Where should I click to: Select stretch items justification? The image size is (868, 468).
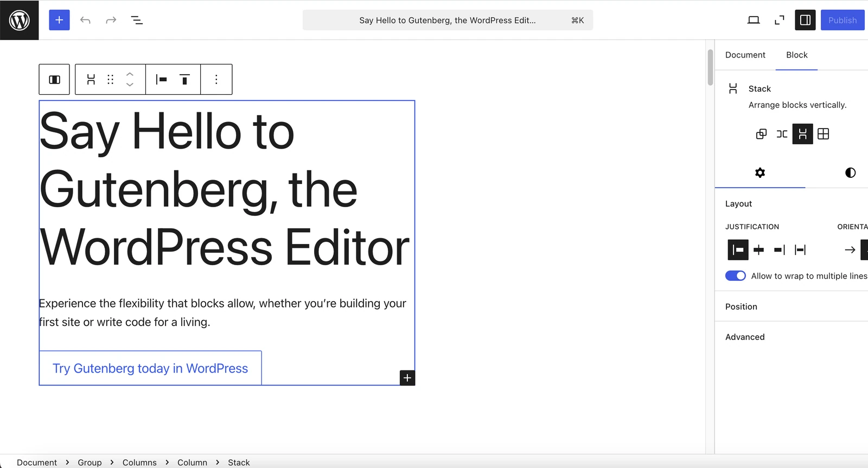pos(800,249)
